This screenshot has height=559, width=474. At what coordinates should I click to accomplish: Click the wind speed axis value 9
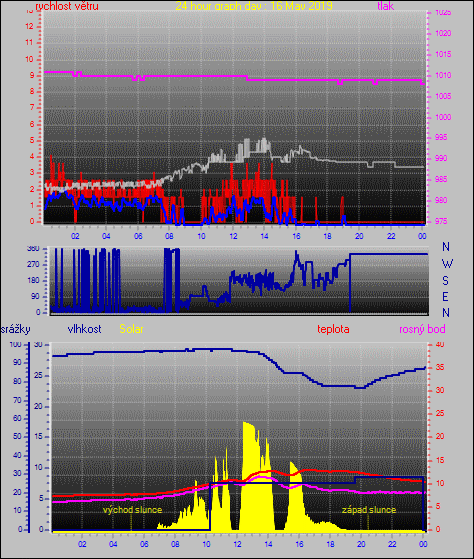pyautogui.click(x=32, y=76)
